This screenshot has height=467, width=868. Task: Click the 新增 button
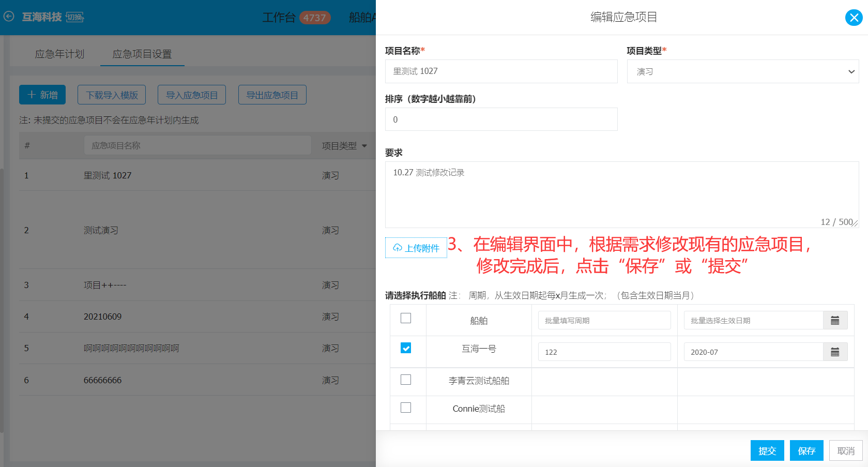42,95
